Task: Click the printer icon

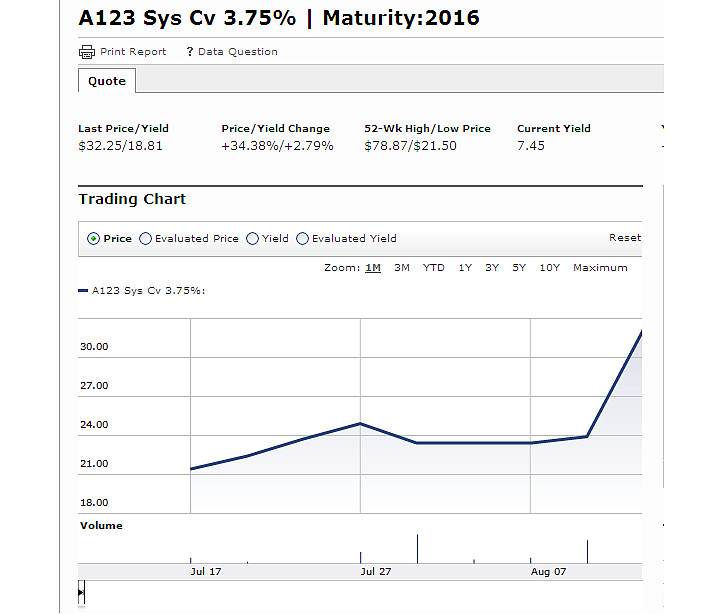Action: pos(87,52)
